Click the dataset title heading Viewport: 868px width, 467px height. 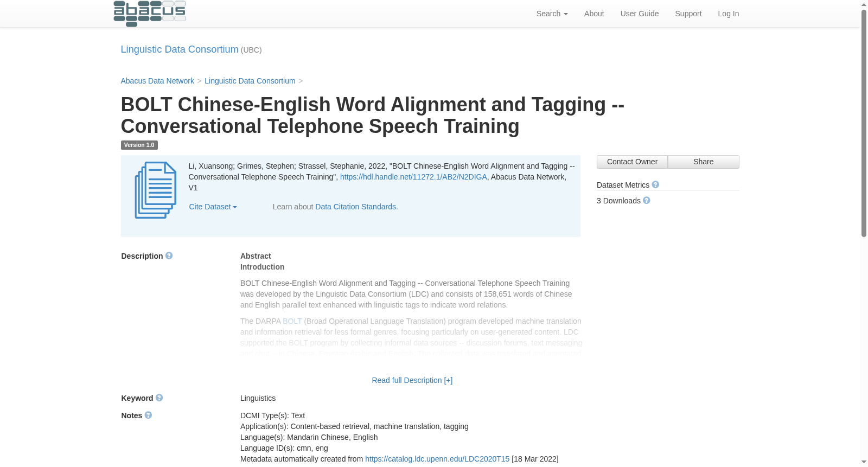(373, 115)
